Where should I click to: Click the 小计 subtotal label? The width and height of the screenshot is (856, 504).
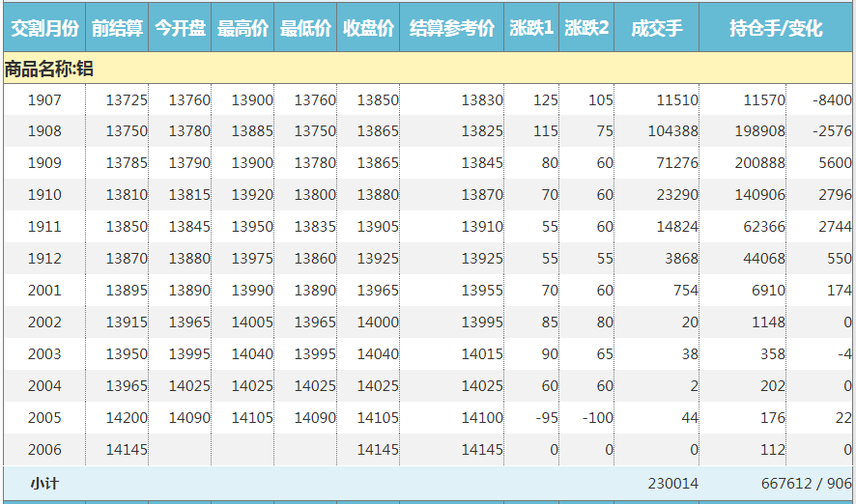(x=44, y=483)
